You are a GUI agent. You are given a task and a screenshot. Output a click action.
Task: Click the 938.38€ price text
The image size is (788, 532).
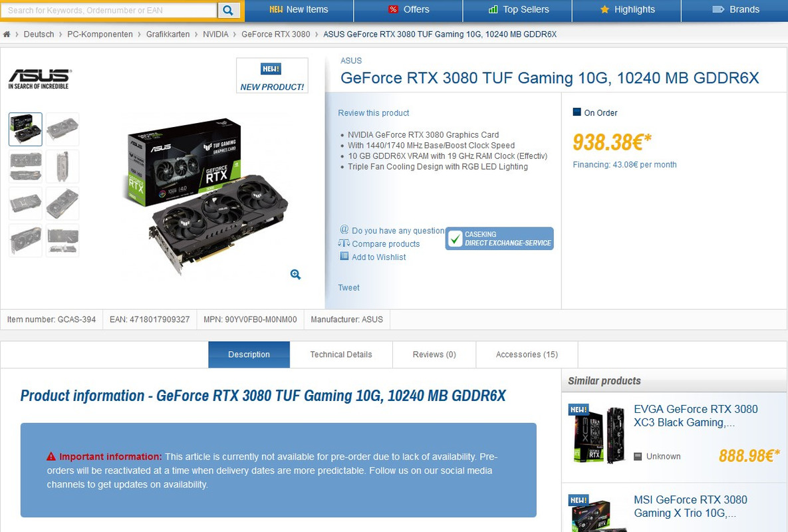[x=612, y=142]
